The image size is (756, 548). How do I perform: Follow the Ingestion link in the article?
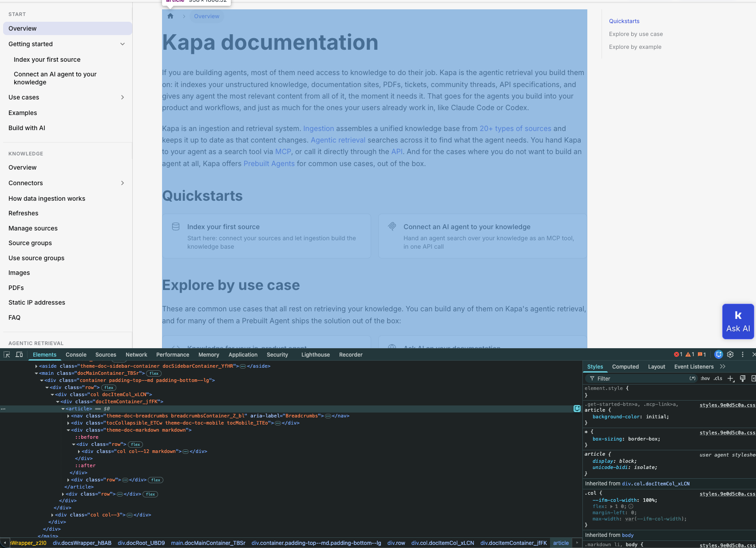coord(318,128)
